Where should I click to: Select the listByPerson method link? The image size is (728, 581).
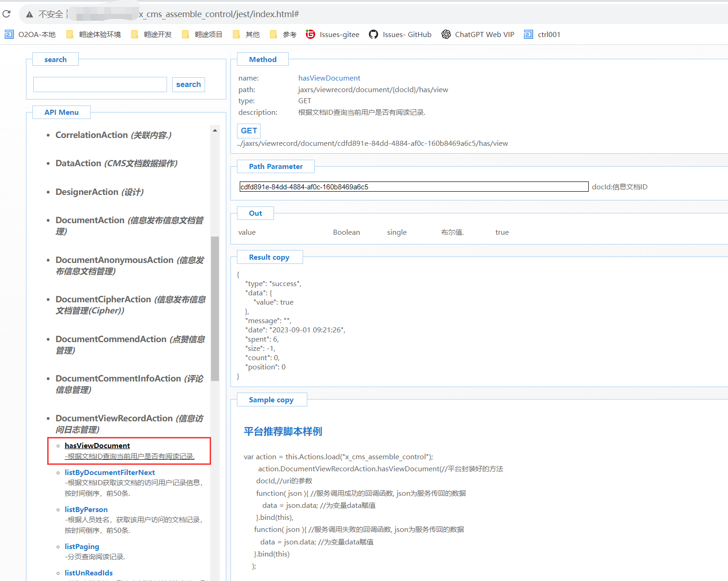(x=86, y=510)
